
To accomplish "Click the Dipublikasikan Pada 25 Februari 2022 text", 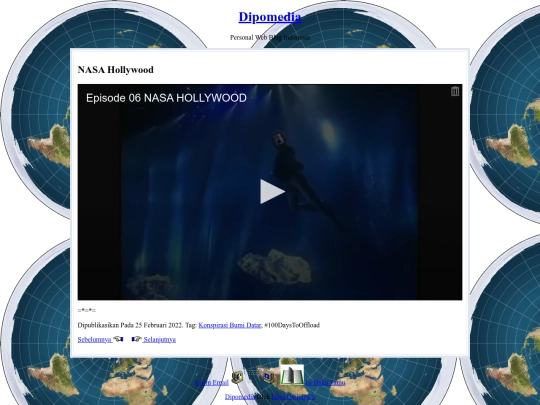I will pyautogui.click(x=130, y=325).
